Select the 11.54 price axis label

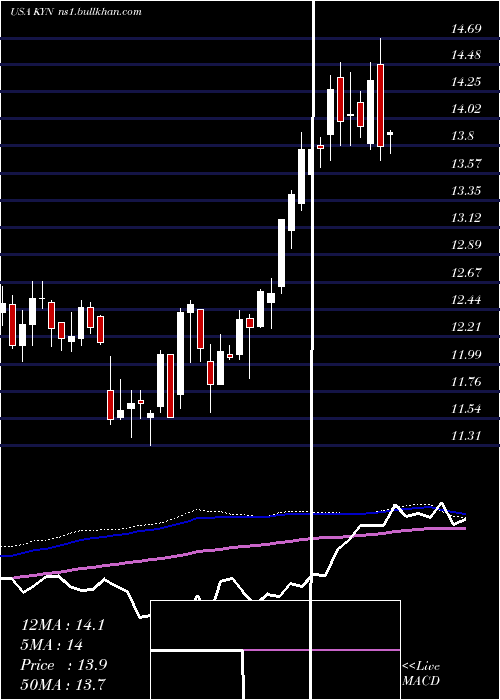click(x=466, y=408)
